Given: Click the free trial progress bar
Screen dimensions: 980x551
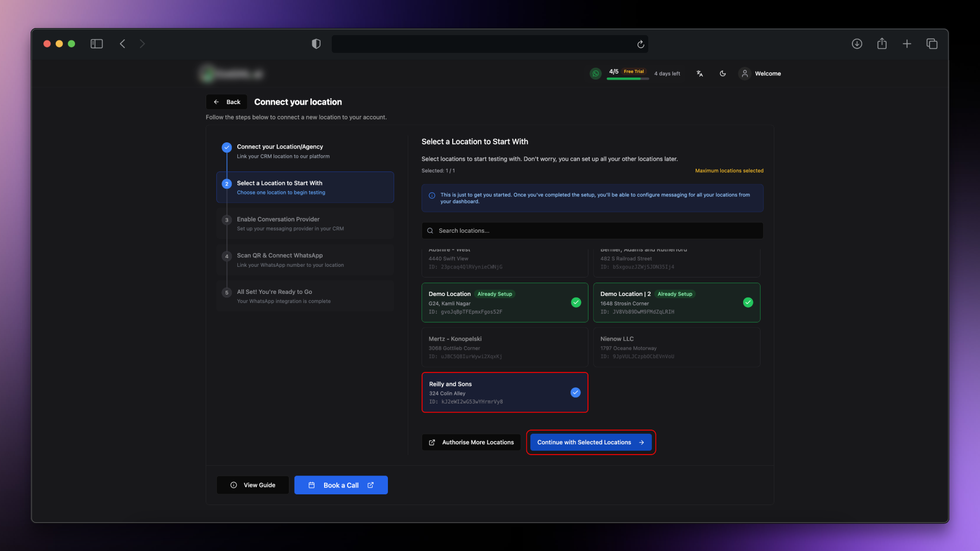Looking at the screenshot, I should (x=628, y=79).
